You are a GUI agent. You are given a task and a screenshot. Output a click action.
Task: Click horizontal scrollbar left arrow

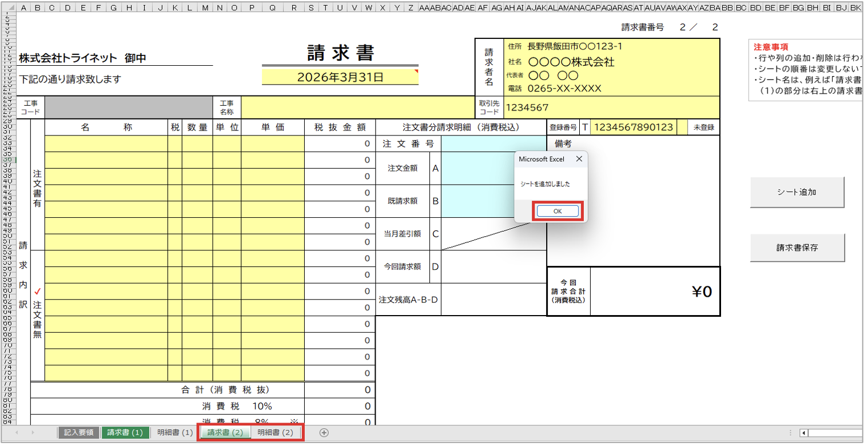pos(804,433)
